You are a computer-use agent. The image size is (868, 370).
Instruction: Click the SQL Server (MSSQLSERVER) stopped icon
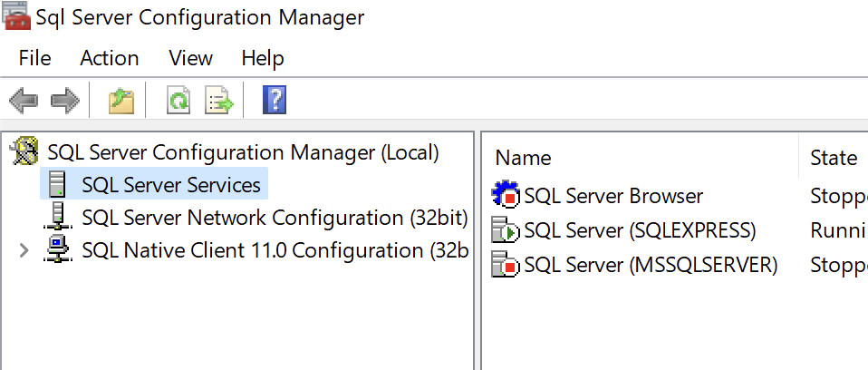506,265
